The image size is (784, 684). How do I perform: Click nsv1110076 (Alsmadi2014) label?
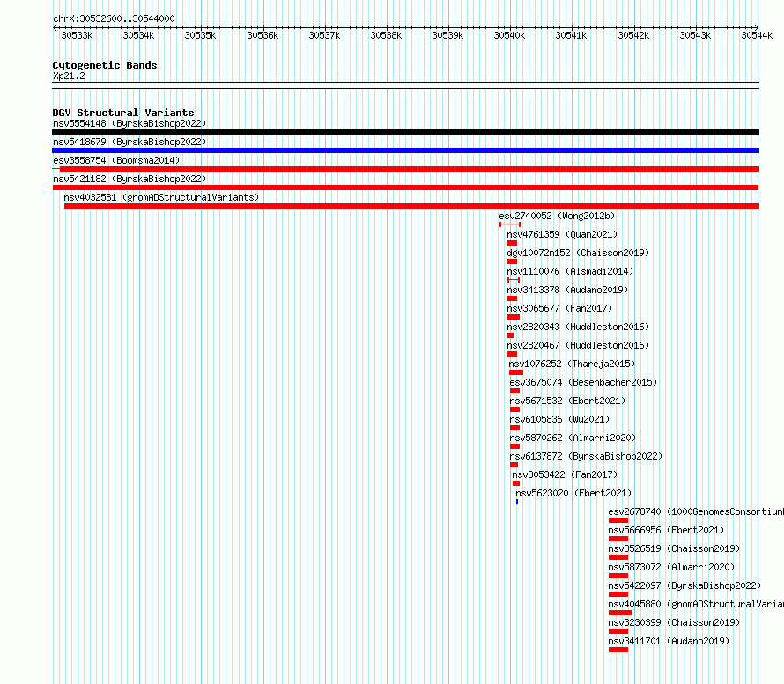pos(570,271)
